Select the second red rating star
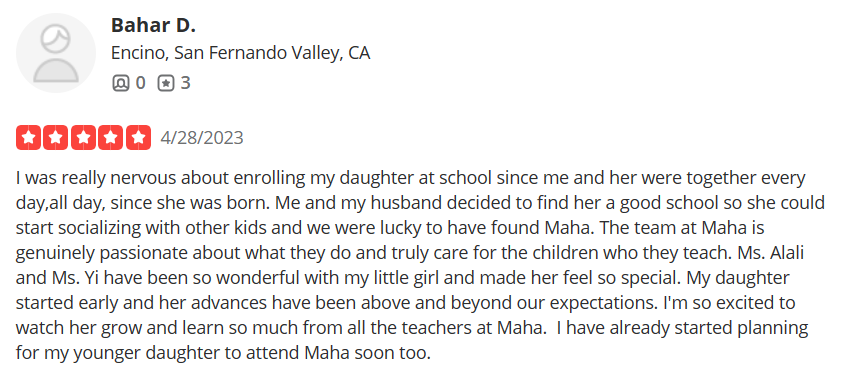 (x=56, y=137)
